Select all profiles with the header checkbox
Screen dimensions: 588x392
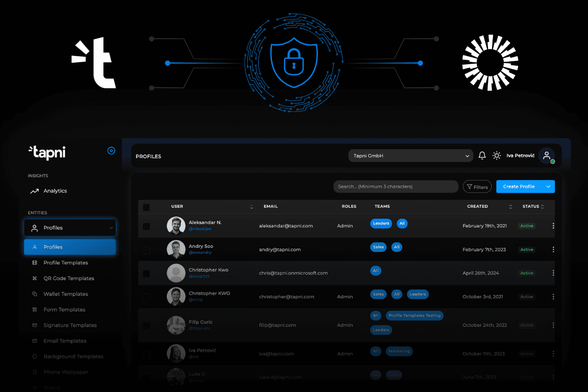146,207
